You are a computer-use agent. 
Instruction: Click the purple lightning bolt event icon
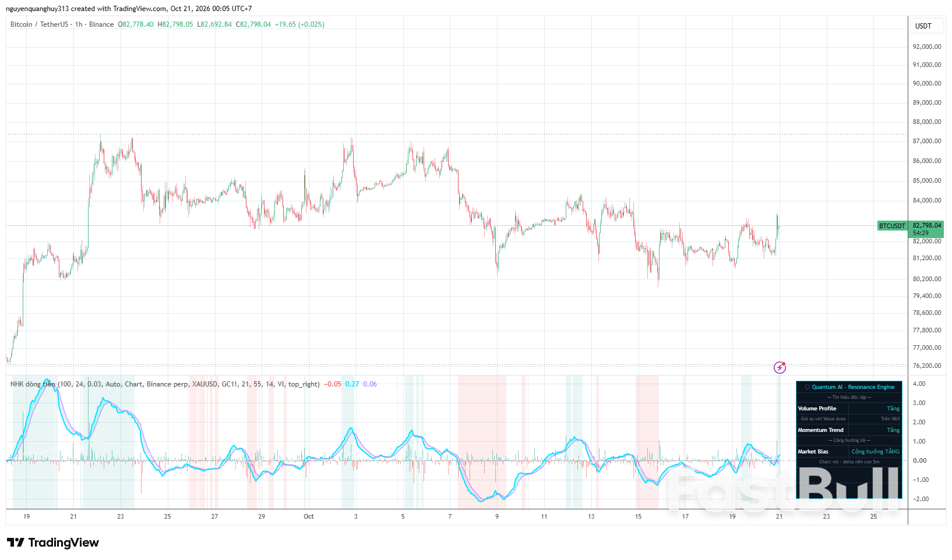[x=780, y=367]
